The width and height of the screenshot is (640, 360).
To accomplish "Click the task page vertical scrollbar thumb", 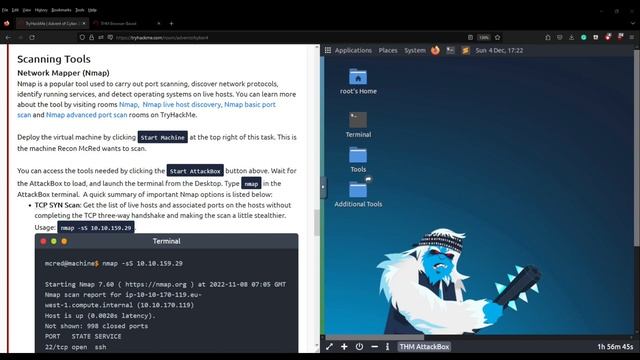I will 317,222.
